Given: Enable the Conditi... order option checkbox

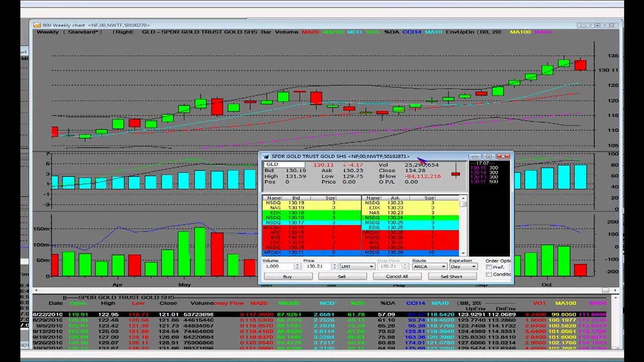Looking at the screenshot, I should [489, 275].
